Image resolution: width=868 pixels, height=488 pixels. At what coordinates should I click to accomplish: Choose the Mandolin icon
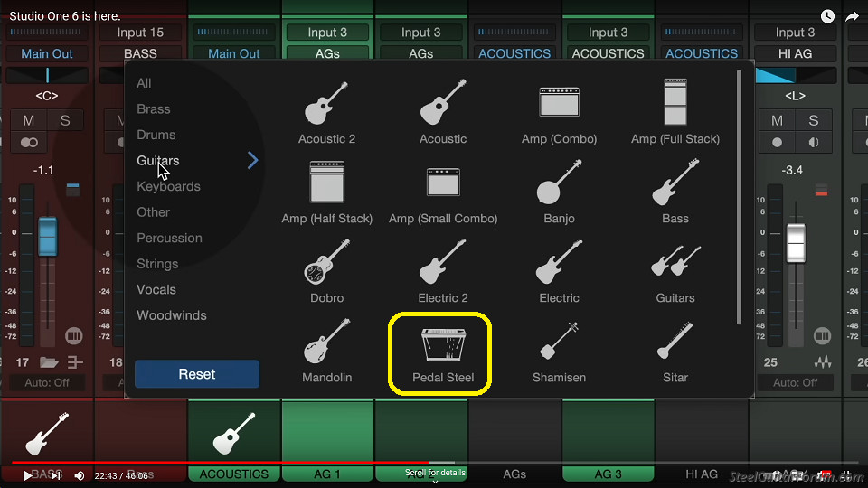tap(326, 345)
